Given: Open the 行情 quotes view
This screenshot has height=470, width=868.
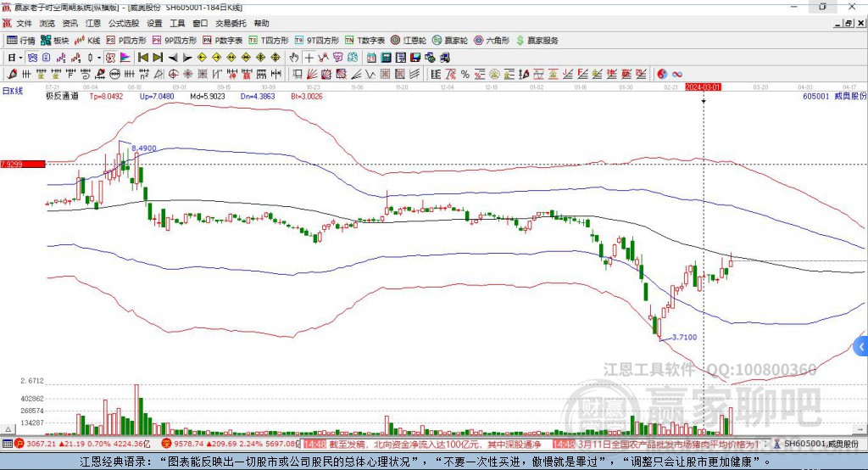Looking at the screenshot, I should [x=20, y=41].
